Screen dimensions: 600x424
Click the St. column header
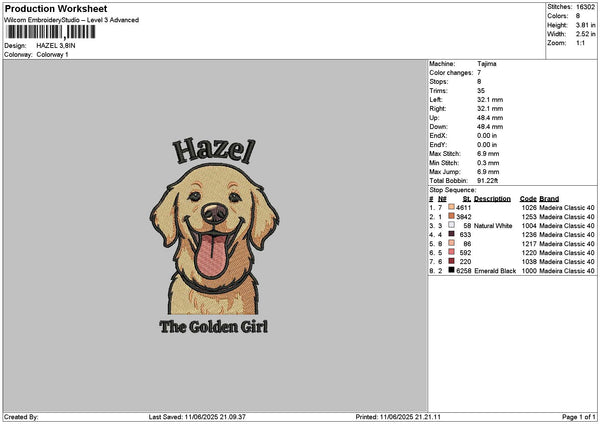click(x=466, y=199)
